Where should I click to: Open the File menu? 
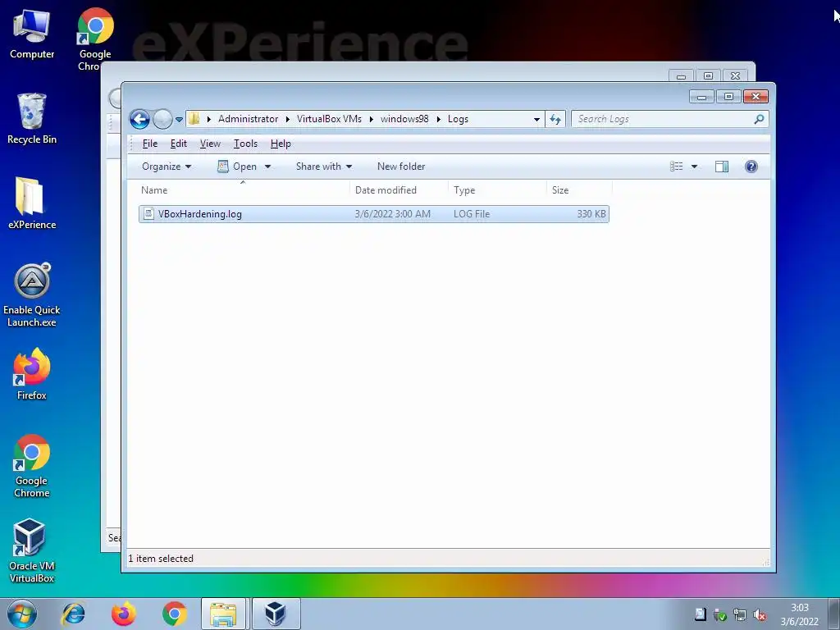[150, 144]
